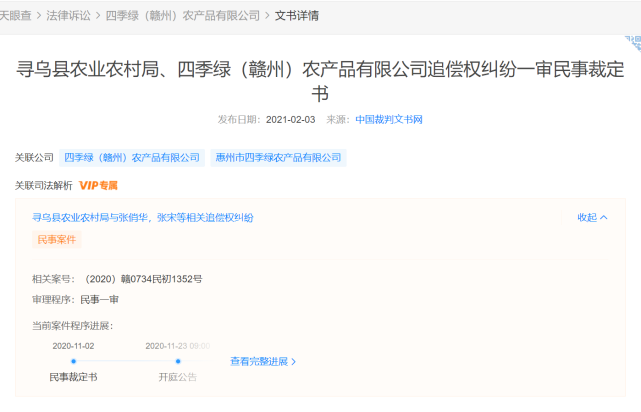Go to 法律诉讼 breadcrumb
This screenshot has width=641, height=412.
[x=68, y=16]
